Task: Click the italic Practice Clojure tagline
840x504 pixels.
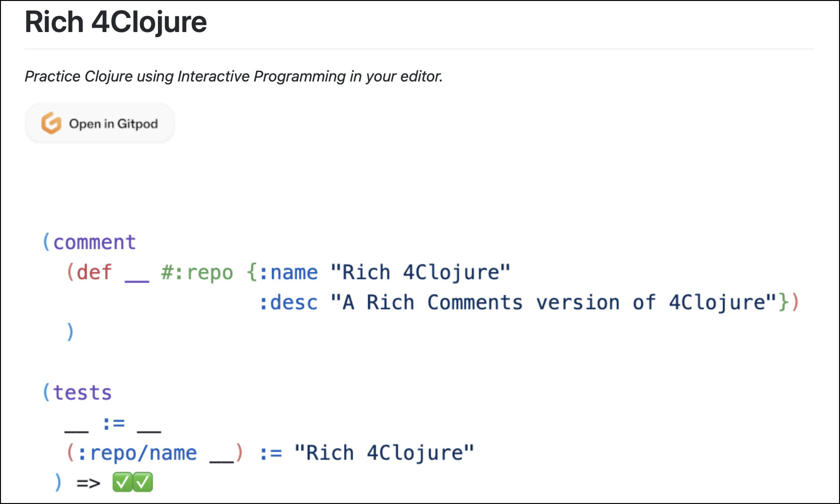Action: pos(234,76)
